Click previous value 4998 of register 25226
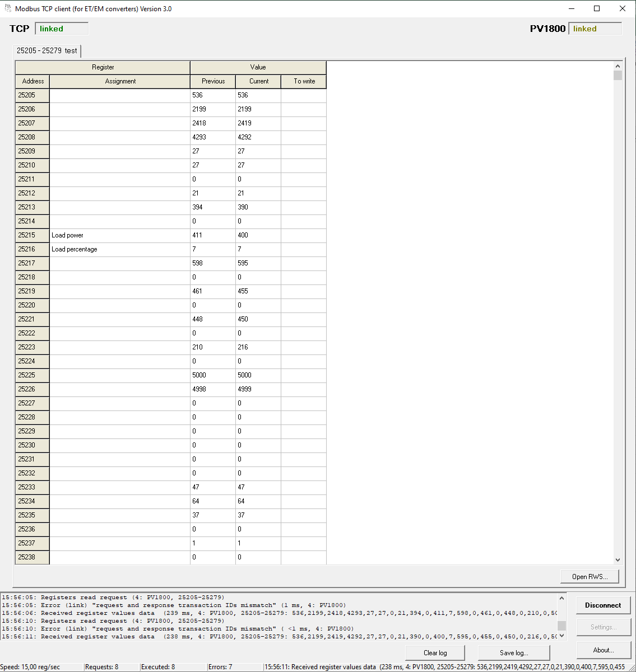The height and width of the screenshot is (672, 636). (x=213, y=389)
